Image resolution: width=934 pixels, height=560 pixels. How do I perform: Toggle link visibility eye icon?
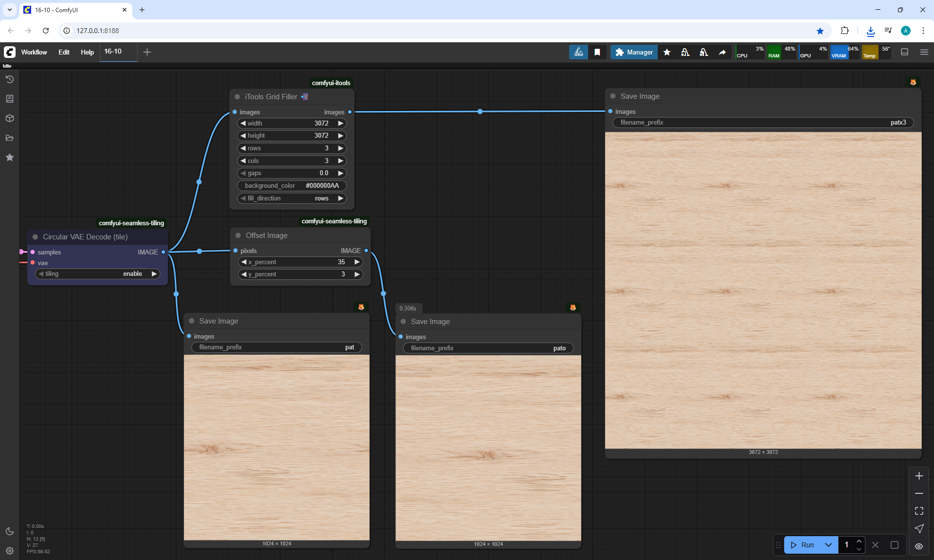tap(919, 546)
